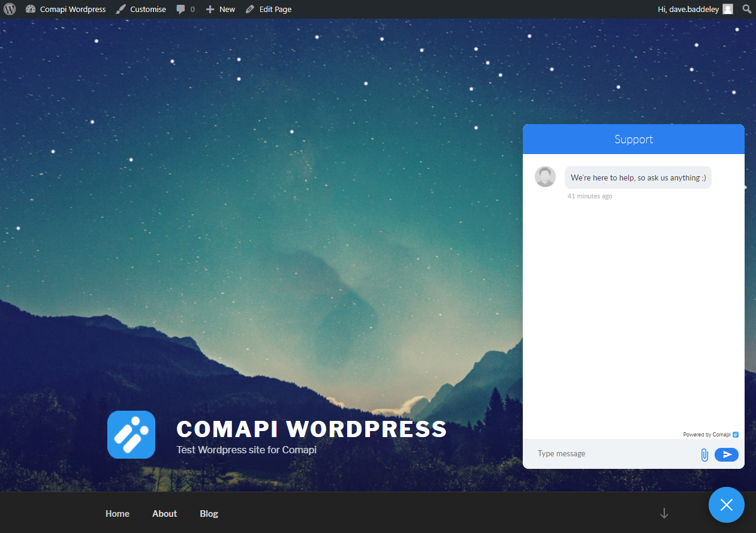Click the support agent avatar
The image size is (756, 533).
[x=545, y=176]
